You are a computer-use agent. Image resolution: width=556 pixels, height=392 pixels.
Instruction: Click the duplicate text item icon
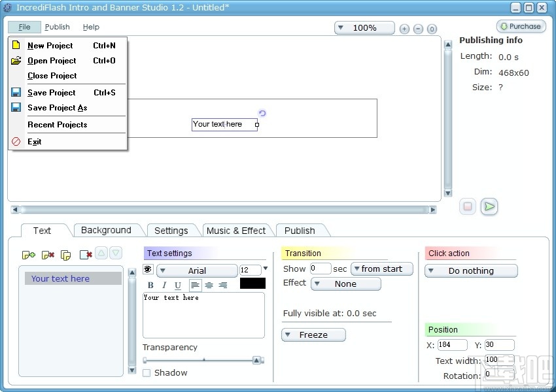65,255
